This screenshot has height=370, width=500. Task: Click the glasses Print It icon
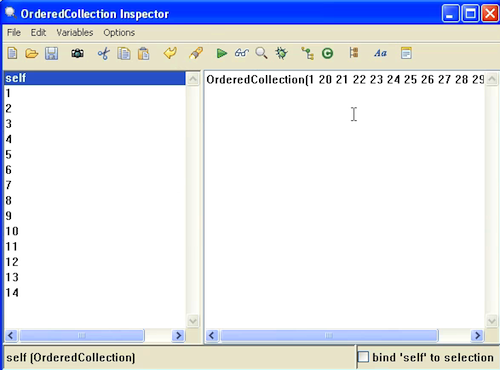[x=241, y=53]
